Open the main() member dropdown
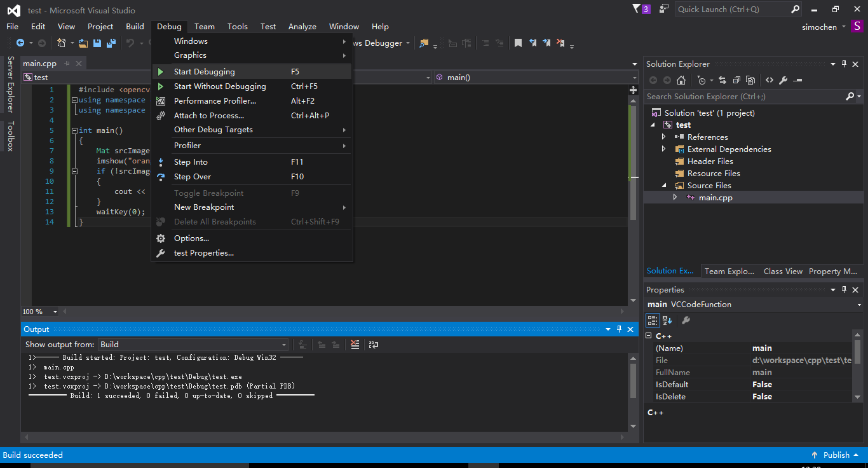The width and height of the screenshot is (868, 468). click(634, 78)
